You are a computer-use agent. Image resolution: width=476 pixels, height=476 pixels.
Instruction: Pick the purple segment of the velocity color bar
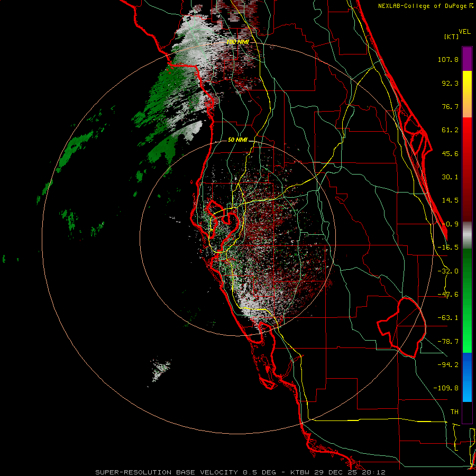coord(467,59)
